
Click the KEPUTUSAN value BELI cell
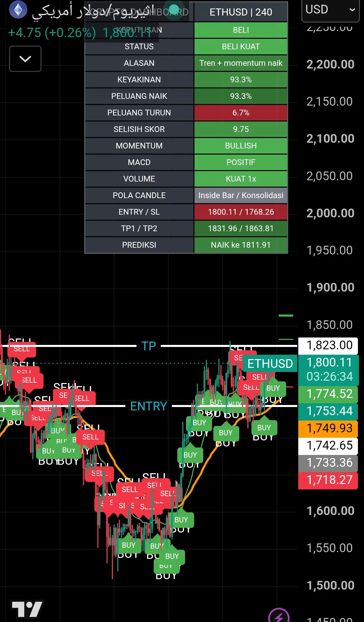coord(241,30)
